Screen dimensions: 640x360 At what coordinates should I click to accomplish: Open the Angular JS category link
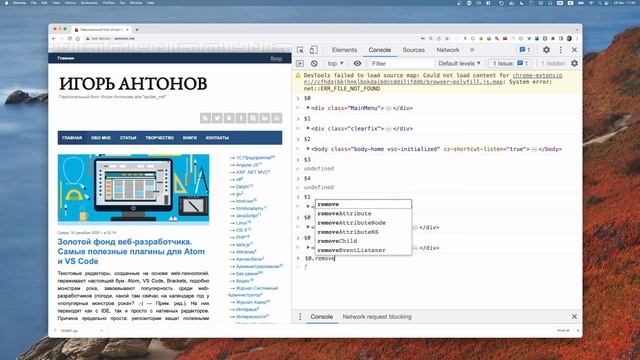point(249,165)
